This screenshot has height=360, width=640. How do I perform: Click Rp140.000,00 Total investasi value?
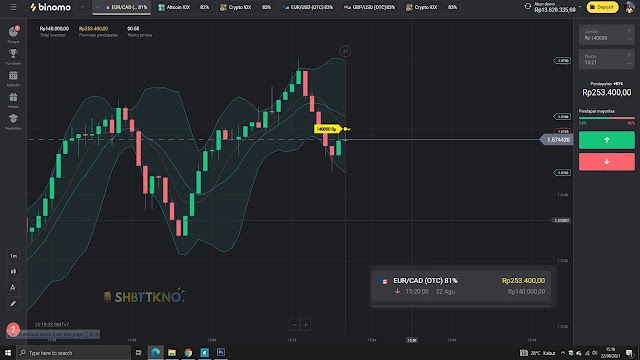pos(54,29)
